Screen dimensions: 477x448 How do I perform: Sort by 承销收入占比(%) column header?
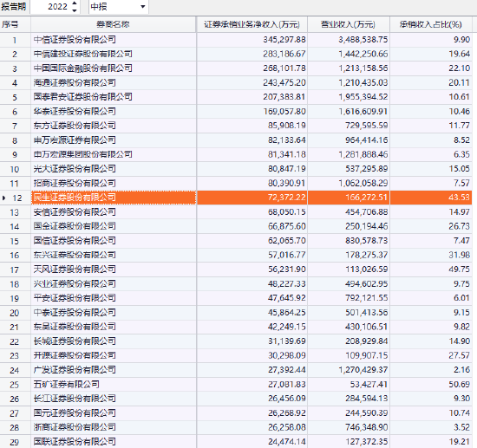pyautogui.click(x=431, y=24)
